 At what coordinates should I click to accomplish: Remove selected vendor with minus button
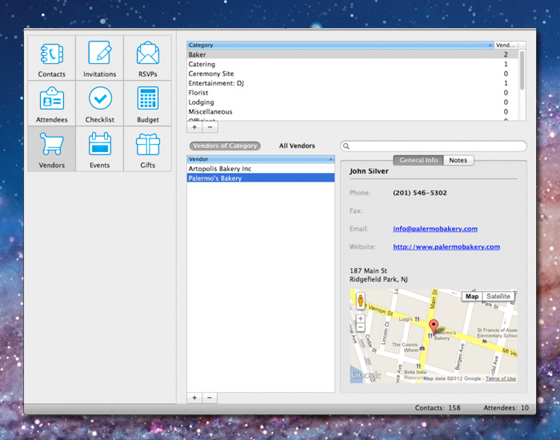pyautogui.click(x=210, y=398)
